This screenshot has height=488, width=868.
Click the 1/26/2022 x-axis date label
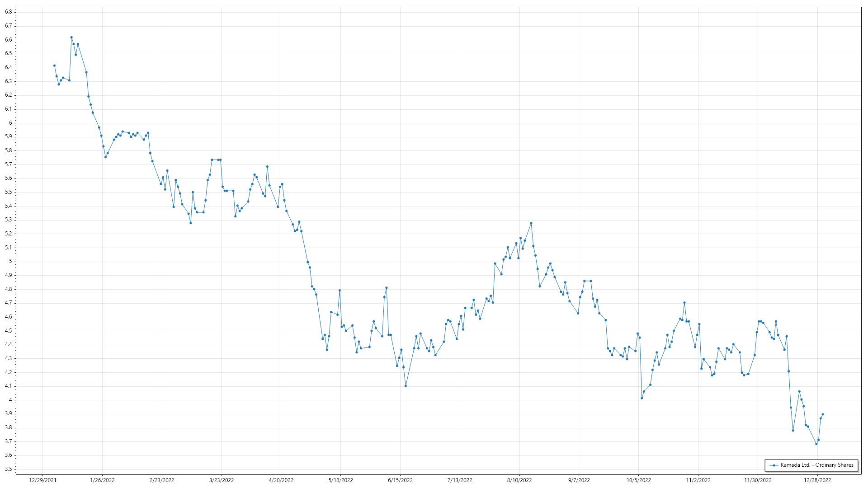tap(102, 480)
